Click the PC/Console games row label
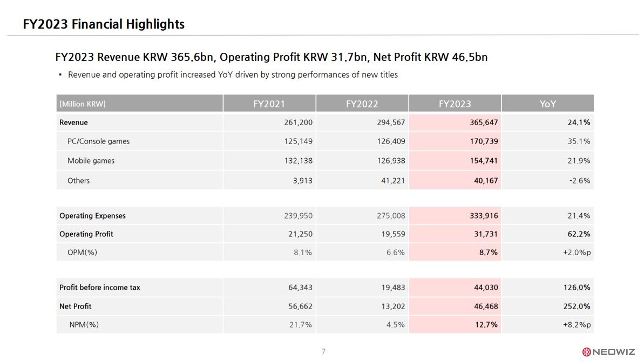The height and width of the screenshot is (362, 644). click(99, 141)
